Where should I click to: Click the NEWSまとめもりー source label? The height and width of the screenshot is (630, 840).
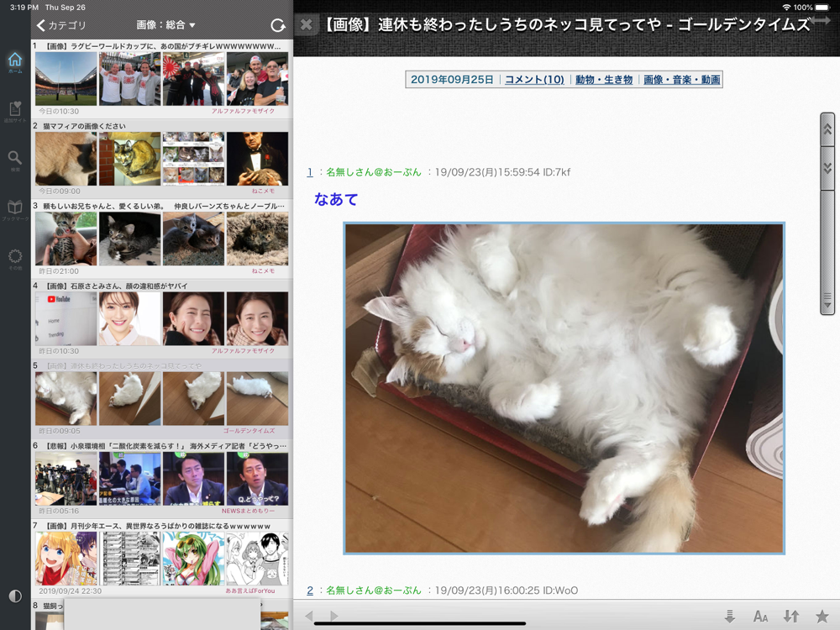point(248,511)
